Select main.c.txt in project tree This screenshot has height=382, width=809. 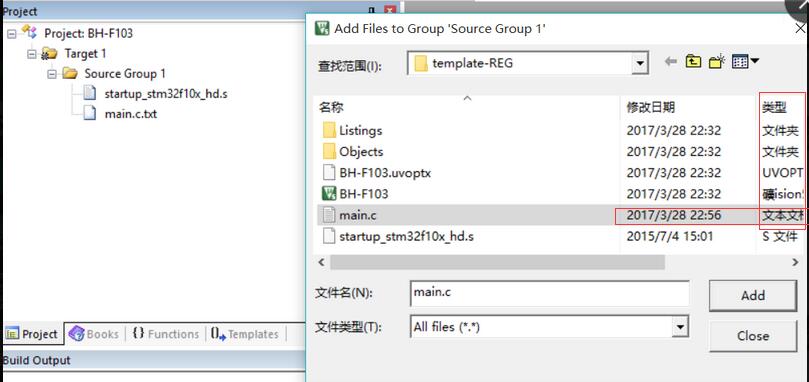[x=131, y=114]
